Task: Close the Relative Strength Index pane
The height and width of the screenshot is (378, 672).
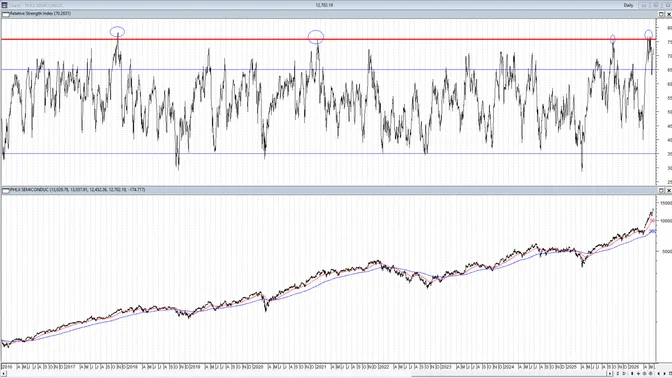Action: (x=668, y=14)
